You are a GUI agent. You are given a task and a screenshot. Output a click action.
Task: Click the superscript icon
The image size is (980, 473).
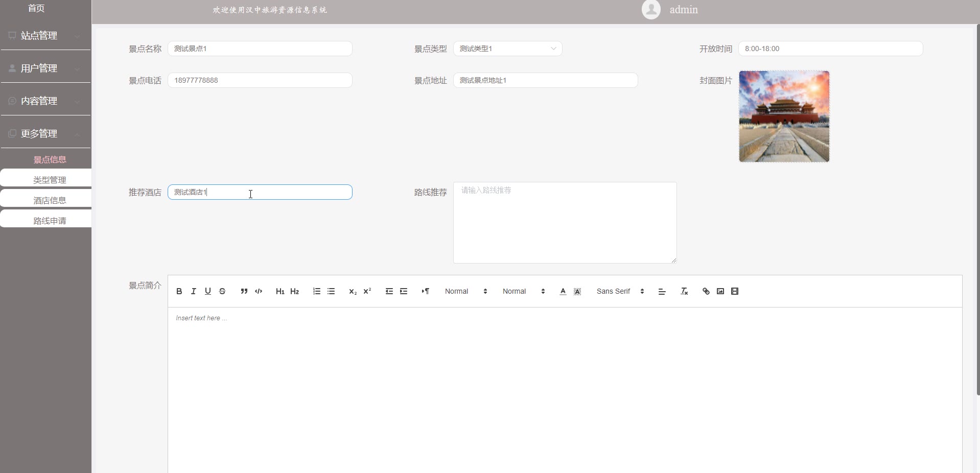click(x=367, y=291)
